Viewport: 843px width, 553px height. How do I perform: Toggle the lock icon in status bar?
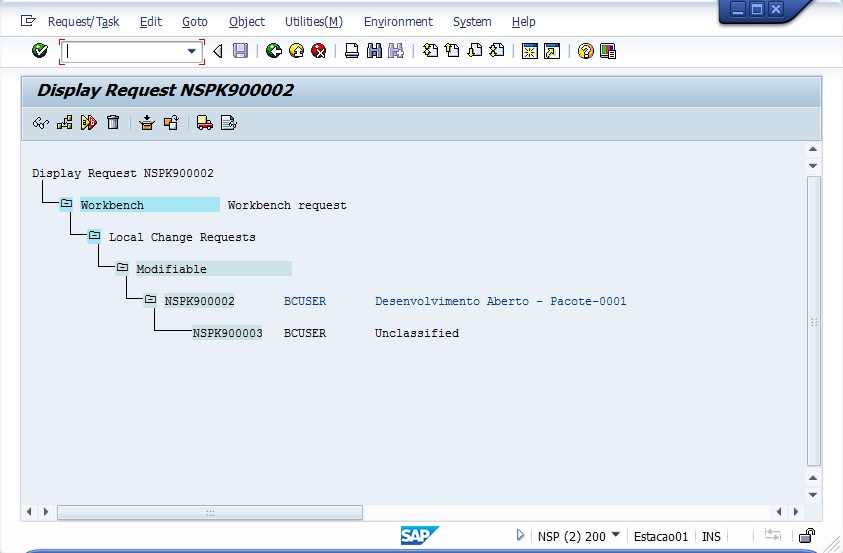[806, 537]
